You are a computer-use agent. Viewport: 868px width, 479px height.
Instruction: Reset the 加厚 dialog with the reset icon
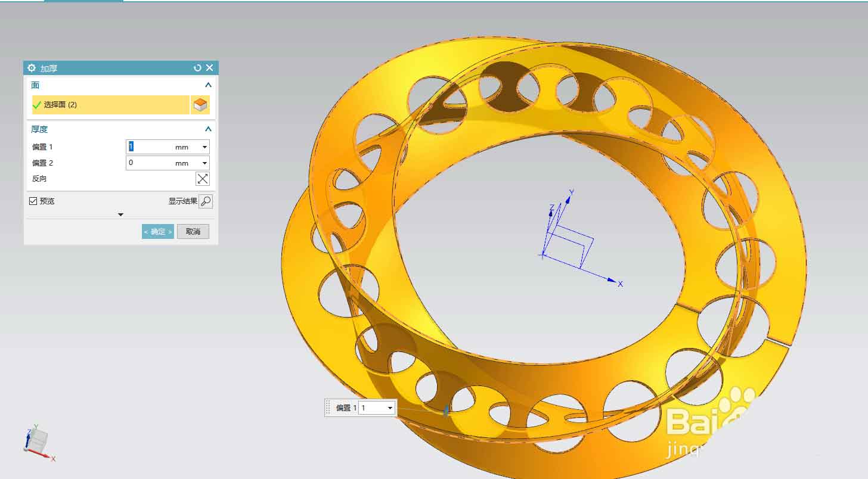coord(197,68)
